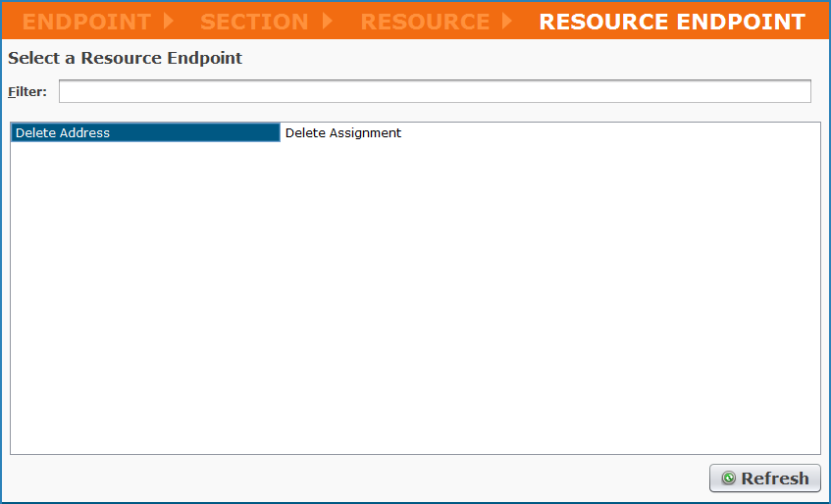This screenshot has height=504, width=831.
Task: Choose Delete Assignment from the list
Action: pyautogui.click(x=343, y=132)
